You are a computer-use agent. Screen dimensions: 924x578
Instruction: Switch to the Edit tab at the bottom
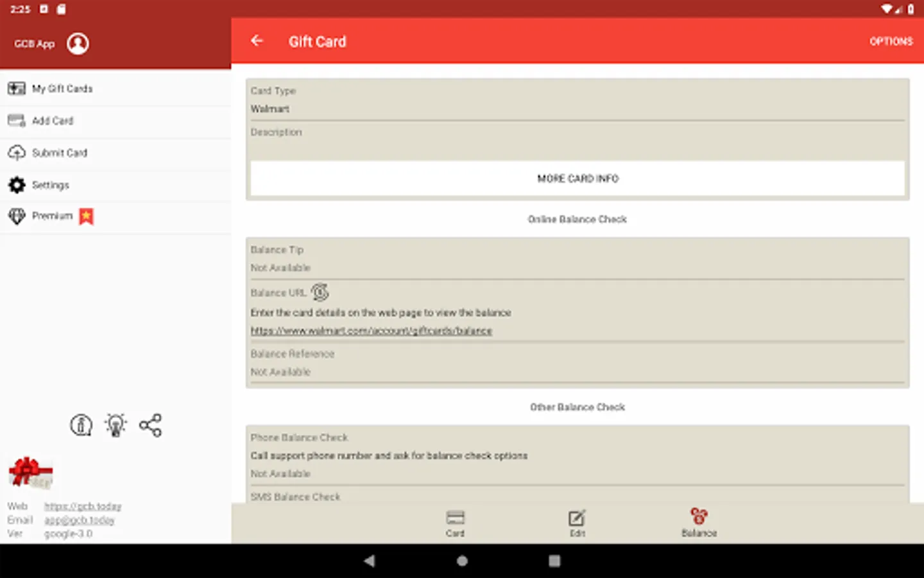click(577, 523)
